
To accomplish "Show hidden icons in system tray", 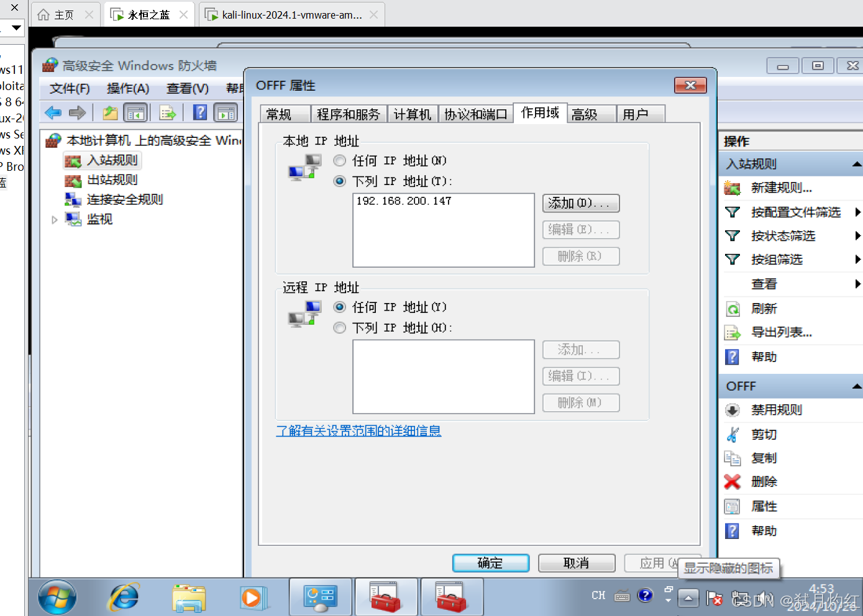I will [x=688, y=598].
